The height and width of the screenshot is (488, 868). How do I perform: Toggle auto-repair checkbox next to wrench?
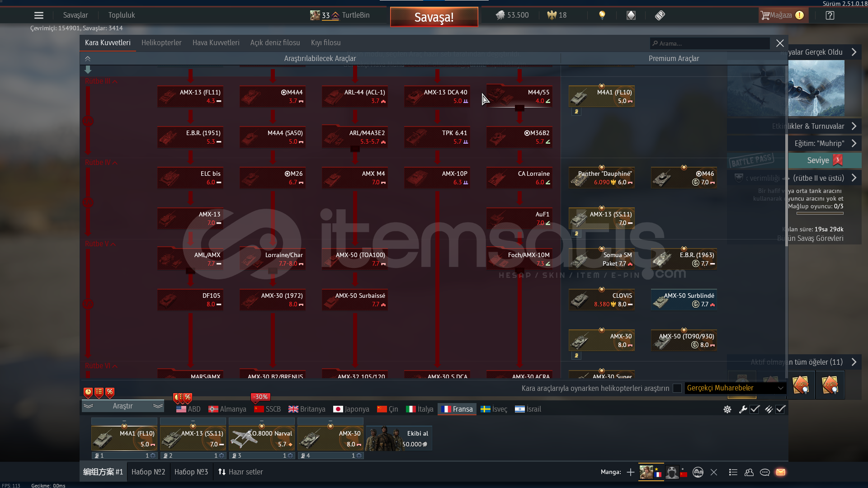point(755,409)
